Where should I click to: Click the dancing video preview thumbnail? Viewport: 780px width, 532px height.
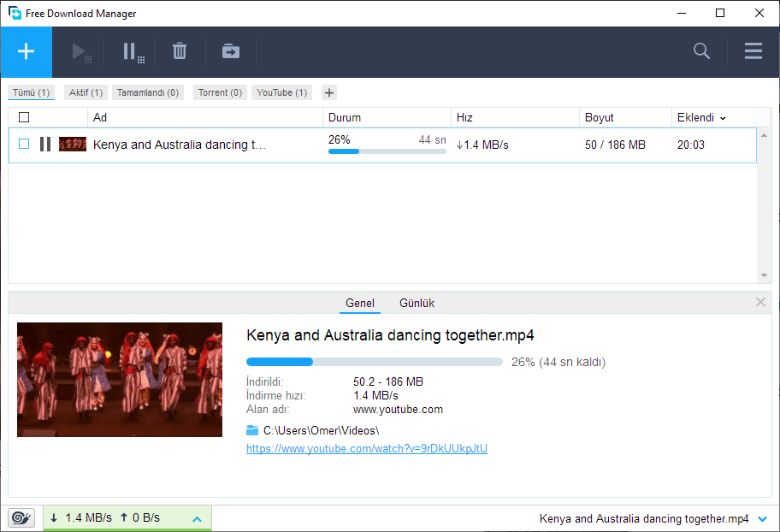(x=120, y=380)
